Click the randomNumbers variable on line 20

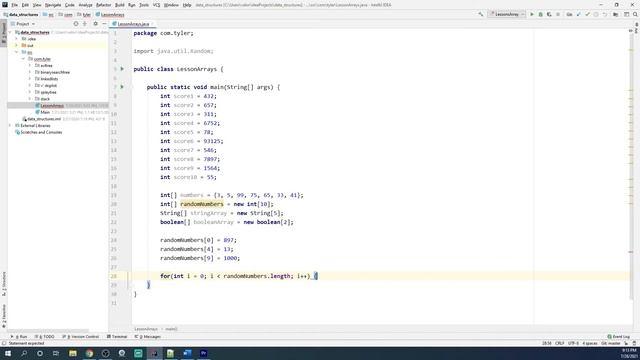tap(202, 204)
